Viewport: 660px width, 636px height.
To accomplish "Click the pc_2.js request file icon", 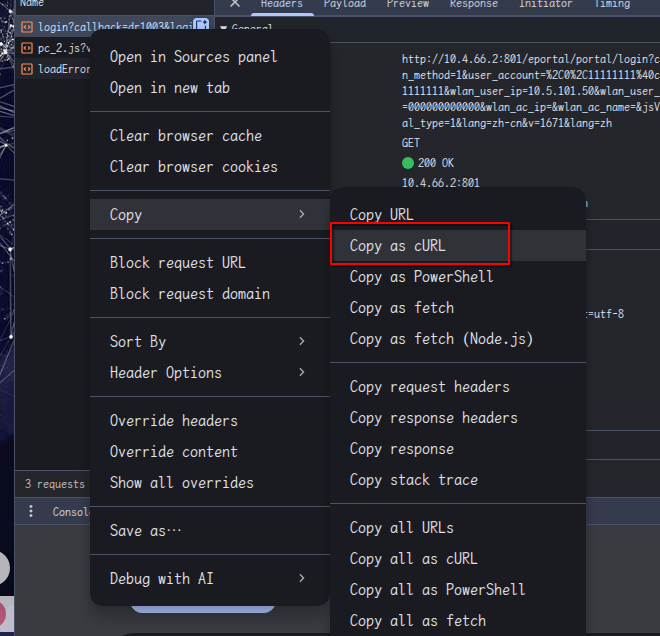I will pos(27,48).
